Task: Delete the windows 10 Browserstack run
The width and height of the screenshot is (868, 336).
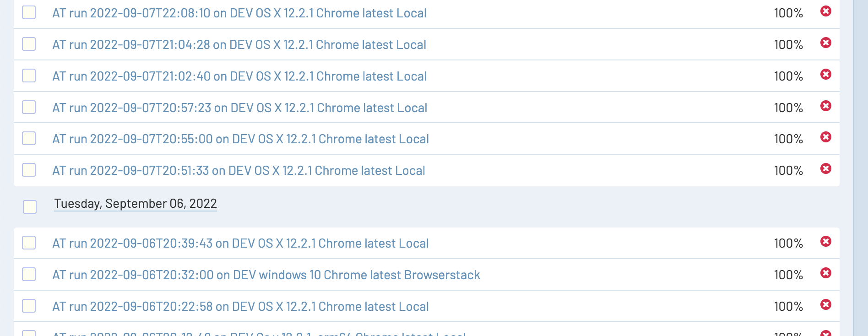Action: pyautogui.click(x=825, y=273)
